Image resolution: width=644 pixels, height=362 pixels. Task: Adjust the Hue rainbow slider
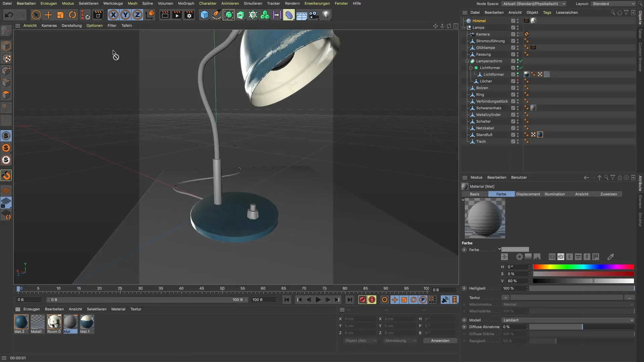click(x=583, y=267)
